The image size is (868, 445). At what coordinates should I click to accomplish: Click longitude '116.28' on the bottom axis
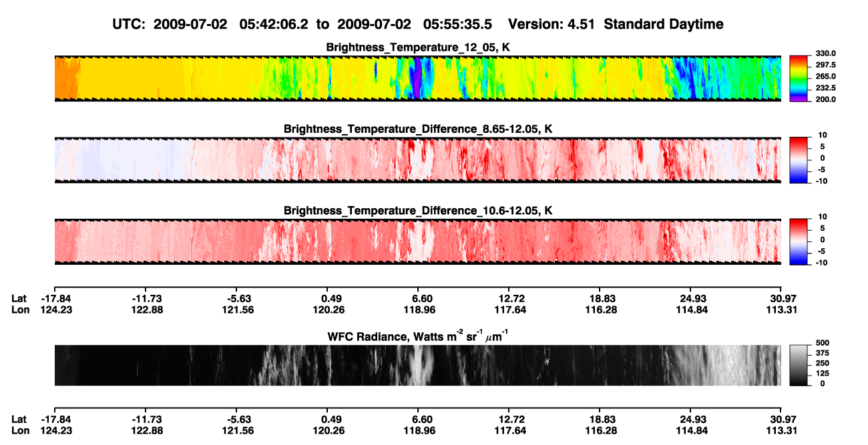[601, 431]
